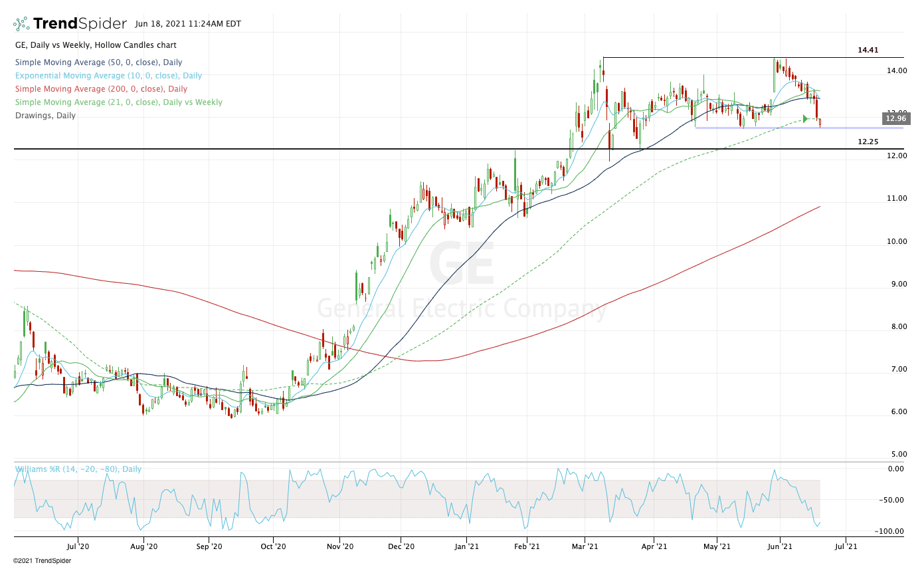Select the Simple Moving Average (200) legend entry
Viewport: 924px width, 567px height.
101,89
